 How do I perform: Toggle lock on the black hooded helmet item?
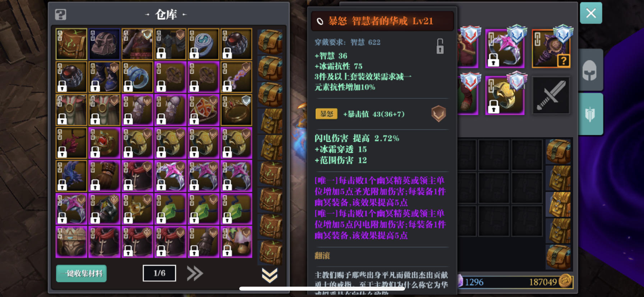(161, 53)
